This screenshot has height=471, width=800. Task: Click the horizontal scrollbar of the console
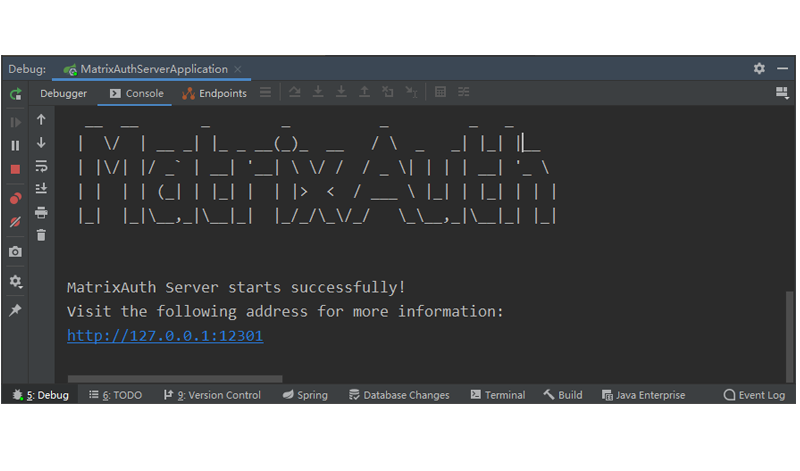175,379
